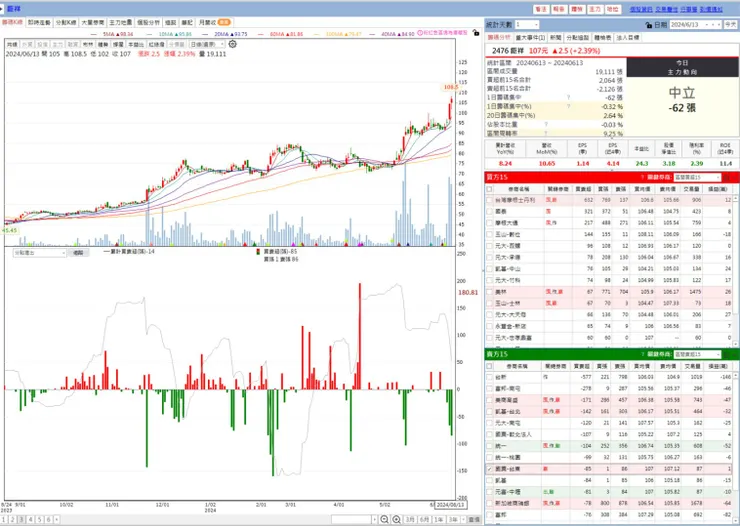Click the question mark beside 佔股本比重
The width and height of the screenshot is (740, 526).
546,125
